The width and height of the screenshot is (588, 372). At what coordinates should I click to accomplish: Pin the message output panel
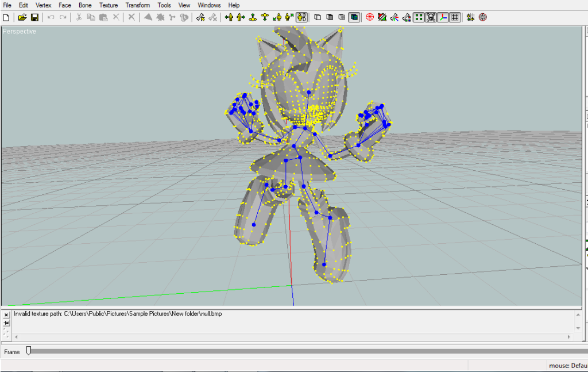pos(6,323)
